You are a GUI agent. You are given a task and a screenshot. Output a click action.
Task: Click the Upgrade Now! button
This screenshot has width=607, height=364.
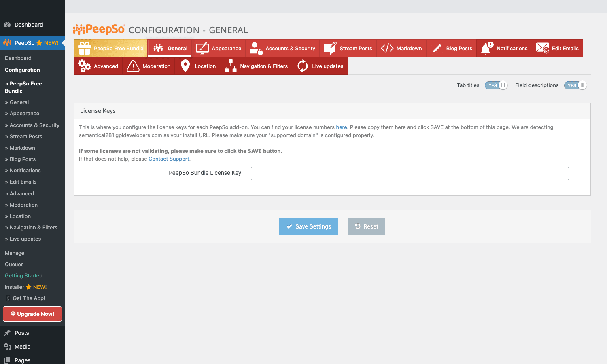click(x=32, y=314)
